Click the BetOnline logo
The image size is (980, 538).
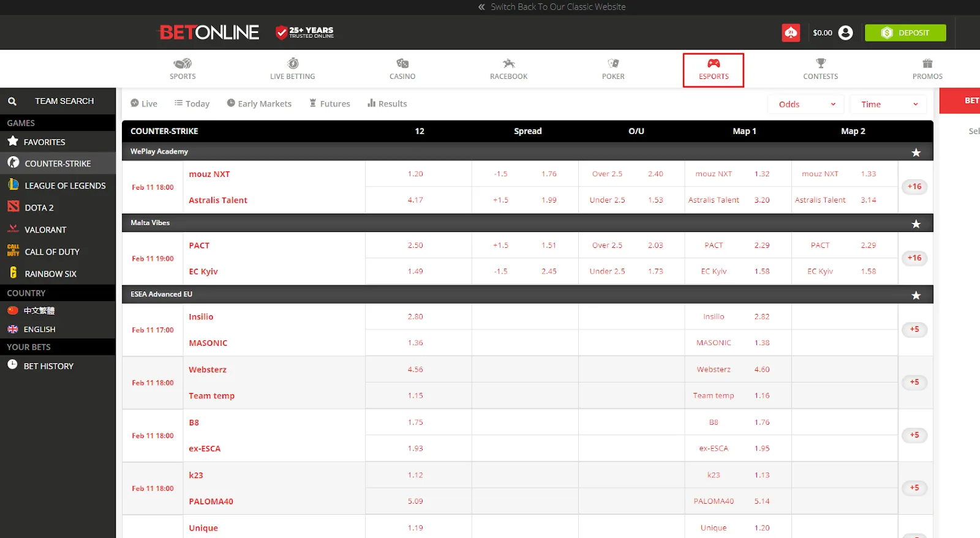click(x=209, y=32)
